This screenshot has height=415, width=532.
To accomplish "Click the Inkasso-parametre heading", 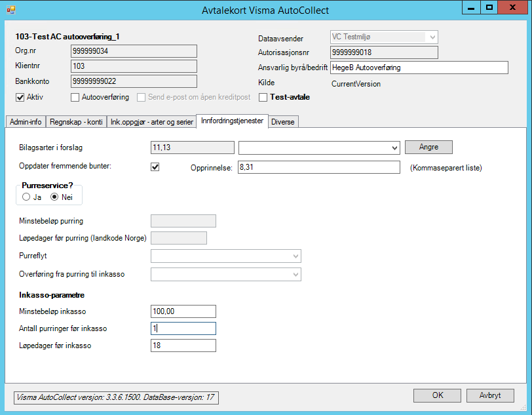I will pos(52,295).
